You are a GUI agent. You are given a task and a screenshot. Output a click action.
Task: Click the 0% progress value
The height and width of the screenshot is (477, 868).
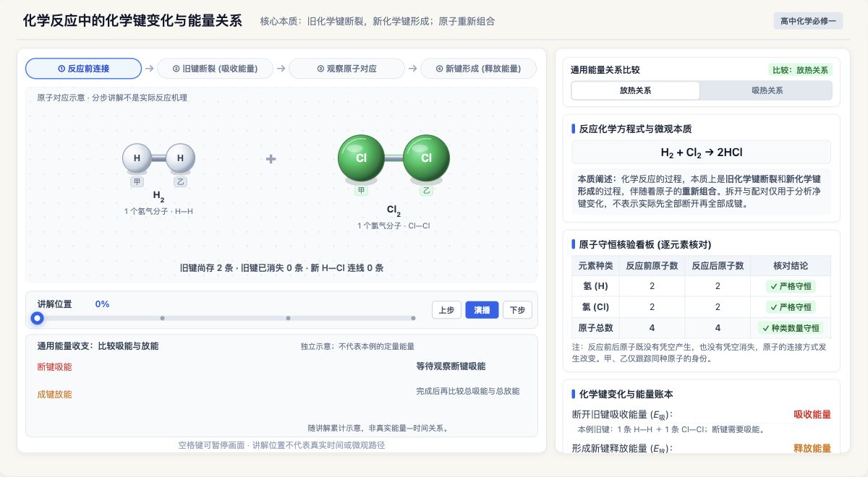(x=102, y=304)
